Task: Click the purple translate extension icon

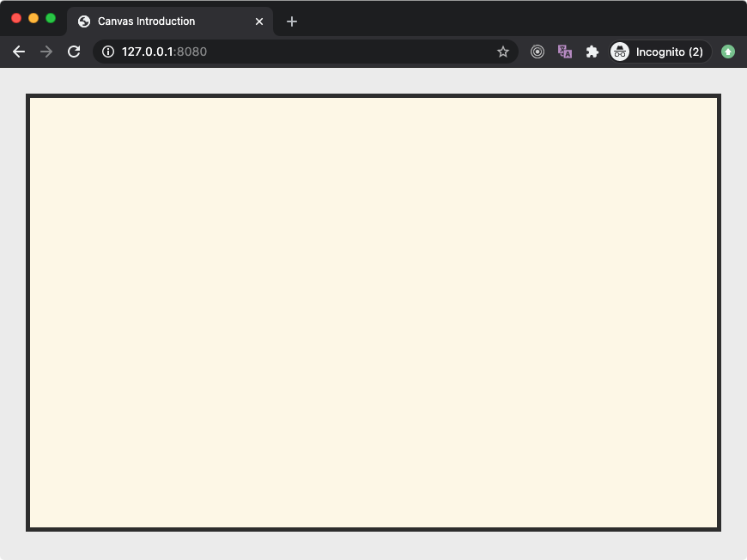Action: click(565, 52)
